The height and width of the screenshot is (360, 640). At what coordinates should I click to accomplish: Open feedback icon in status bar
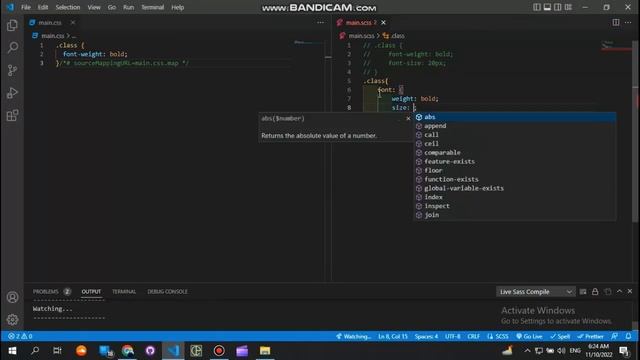click(x=614, y=336)
